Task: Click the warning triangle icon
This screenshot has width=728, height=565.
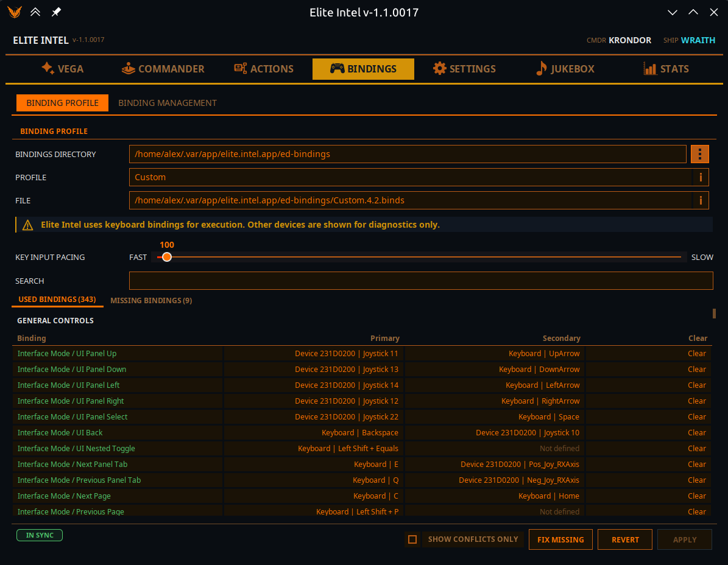Action: click(x=28, y=225)
